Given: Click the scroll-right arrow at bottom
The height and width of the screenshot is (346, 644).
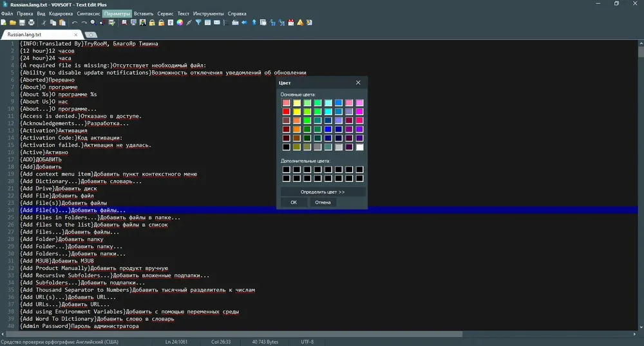Looking at the screenshot, I should [634, 334].
